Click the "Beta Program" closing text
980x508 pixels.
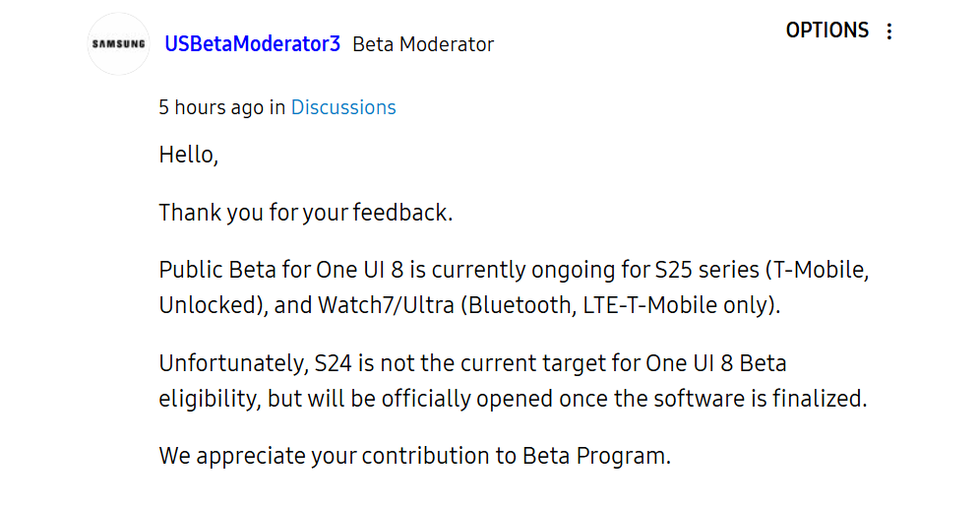593,456
